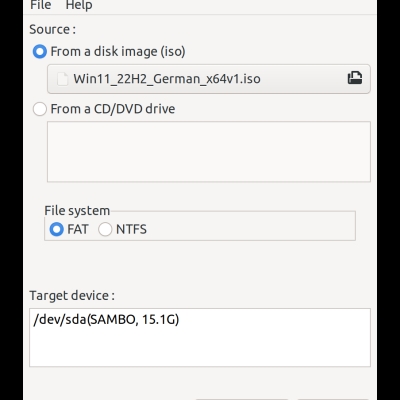Image resolution: width=400 pixels, height=400 pixels.
Task: Open the File menu
Action: [41, 5]
